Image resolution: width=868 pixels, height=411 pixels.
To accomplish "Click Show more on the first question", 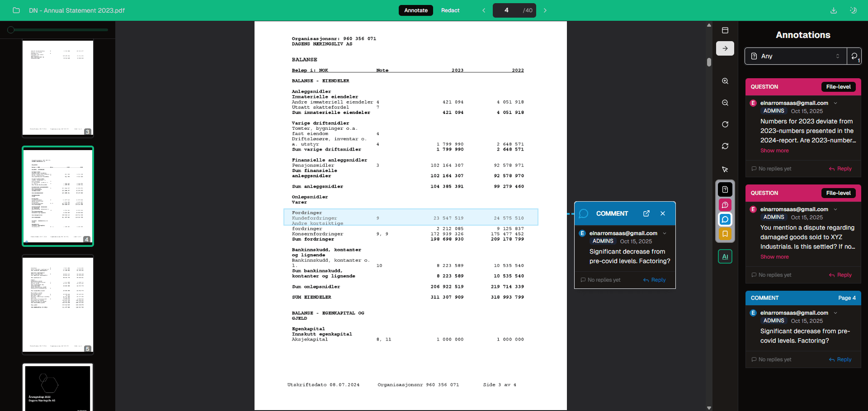I will click(774, 151).
